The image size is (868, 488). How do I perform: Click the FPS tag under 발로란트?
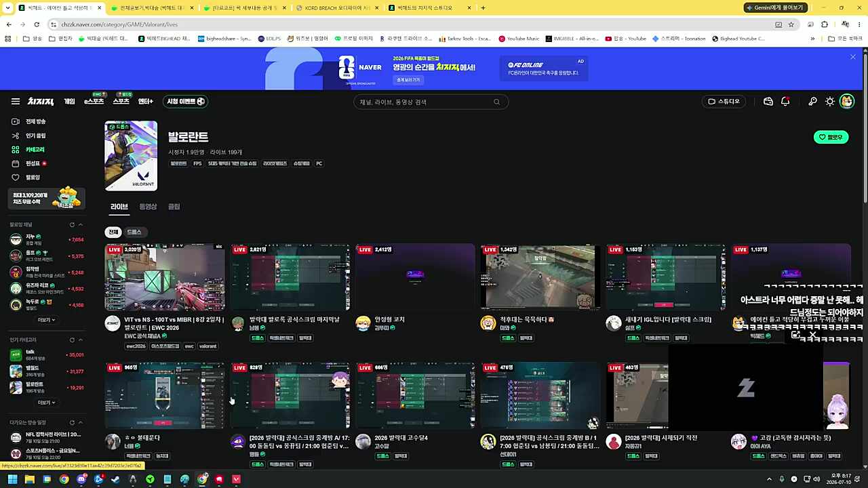click(x=197, y=163)
